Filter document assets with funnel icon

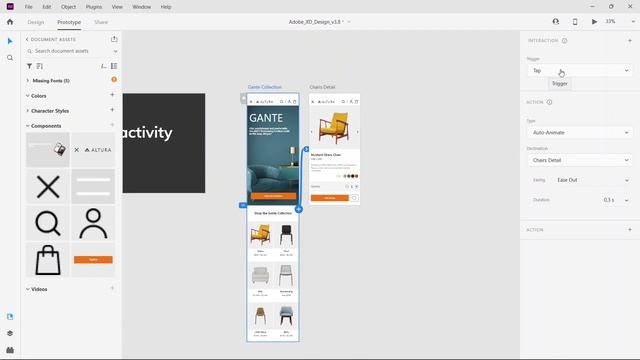29,66
